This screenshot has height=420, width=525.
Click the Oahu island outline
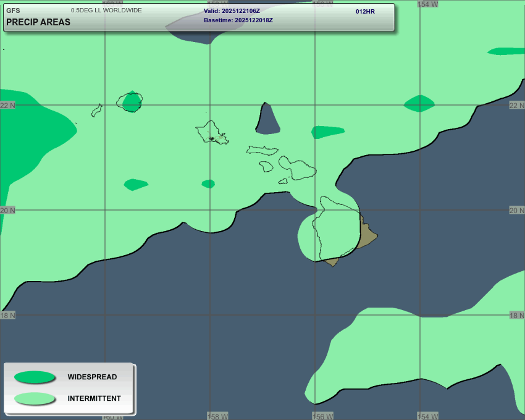(212, 132)
